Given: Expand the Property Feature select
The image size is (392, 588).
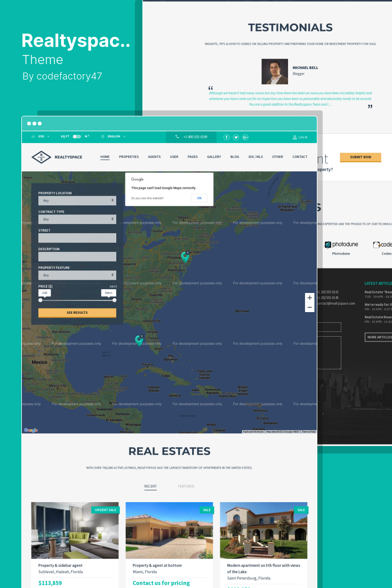Looking at the screenshot, I should click(77, 275).
